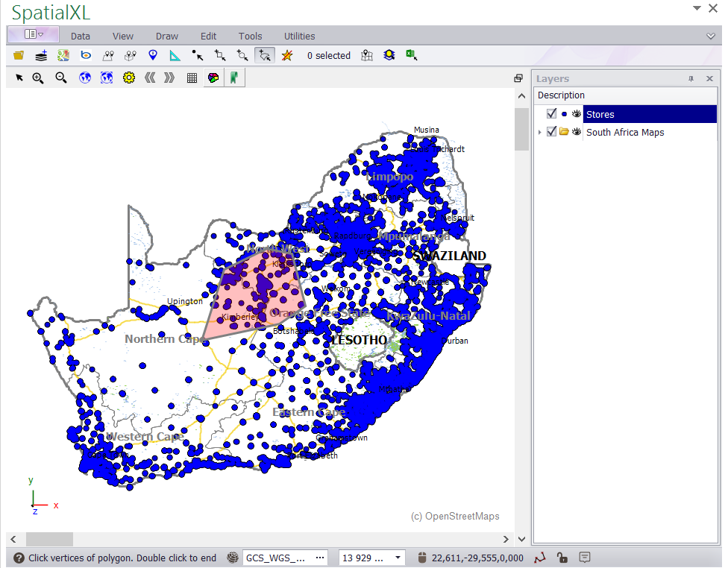Click the measure triangle ruler tool
Image resolution: width=728 pixels, height=568 pixels.
point(175,55)
